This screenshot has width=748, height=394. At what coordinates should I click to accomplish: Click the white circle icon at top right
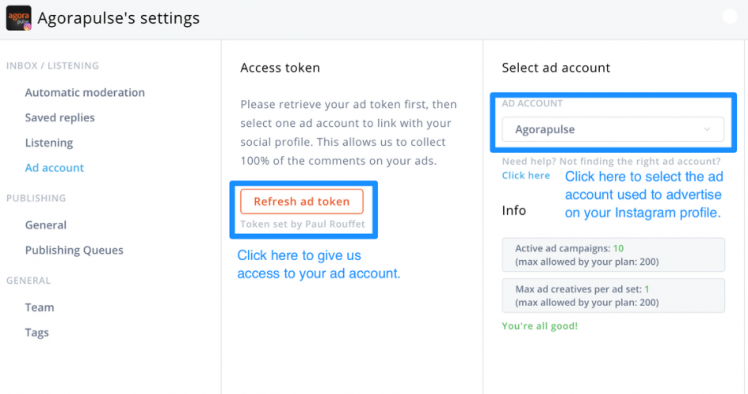(x=729, y=16)
